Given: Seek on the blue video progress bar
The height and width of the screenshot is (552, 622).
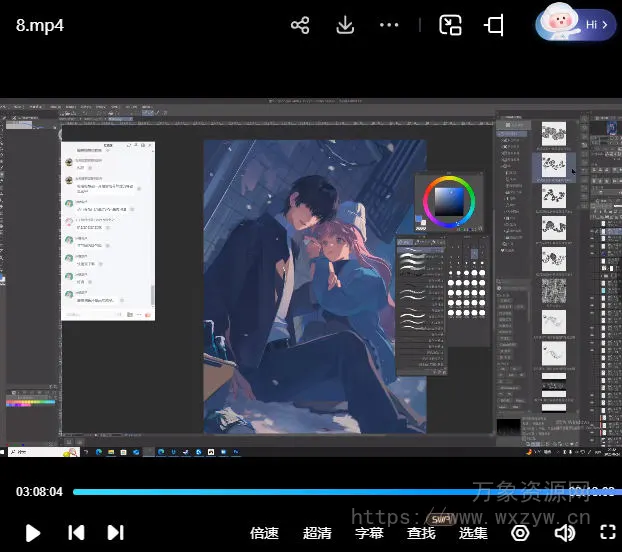Looking at the screenshot, I should point(300,491).
